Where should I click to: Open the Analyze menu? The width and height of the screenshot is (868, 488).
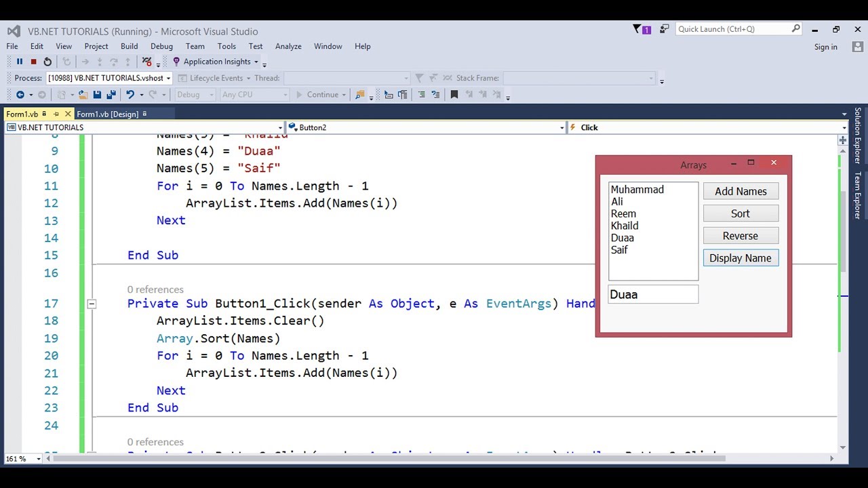pyautogui.click(x=288, y=46)
